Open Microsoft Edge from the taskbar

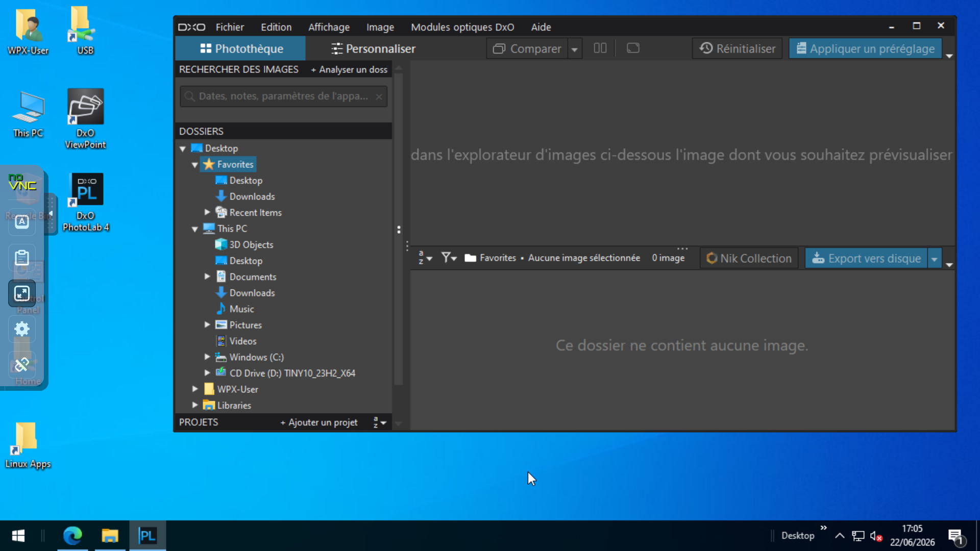click(72, 535)
